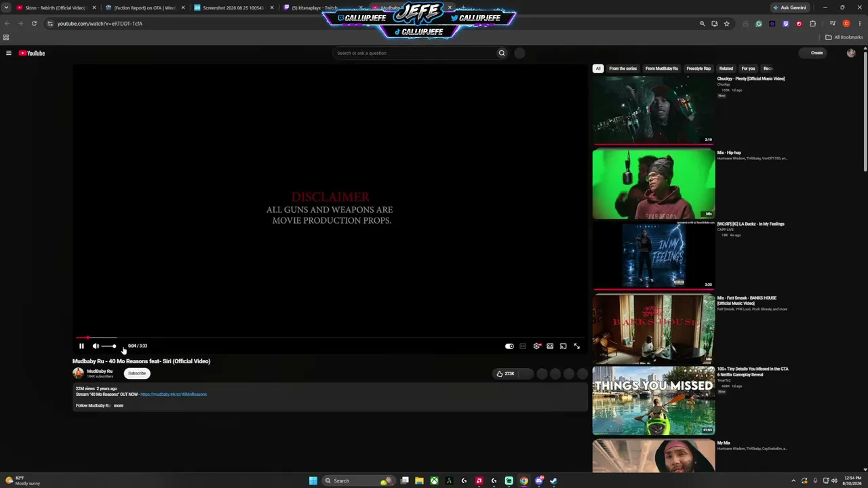Toggle the autoplay switch in the player
Image resolution: width=868 pixels, height=488 pixels.
pyautogui.click(x=509, y=346)
